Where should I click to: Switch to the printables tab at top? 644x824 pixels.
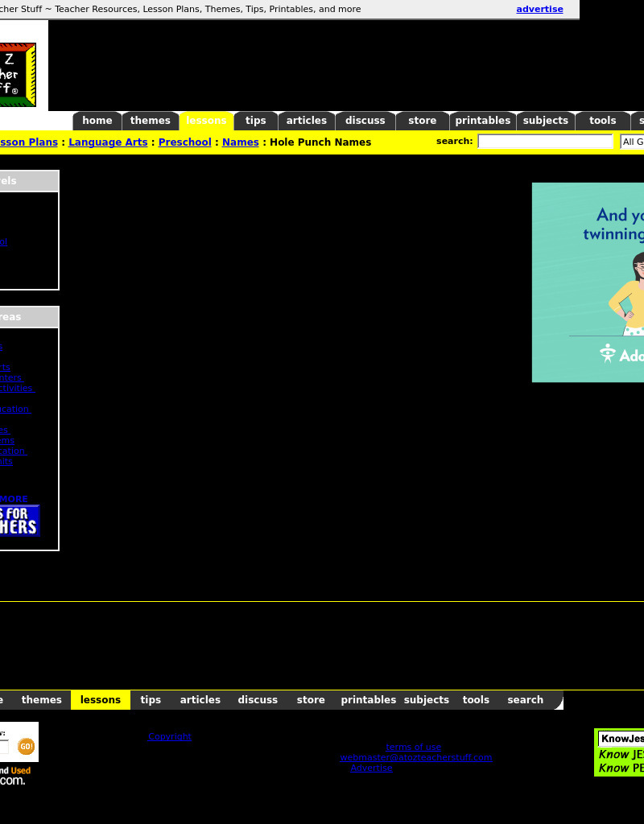coord(482,121)
